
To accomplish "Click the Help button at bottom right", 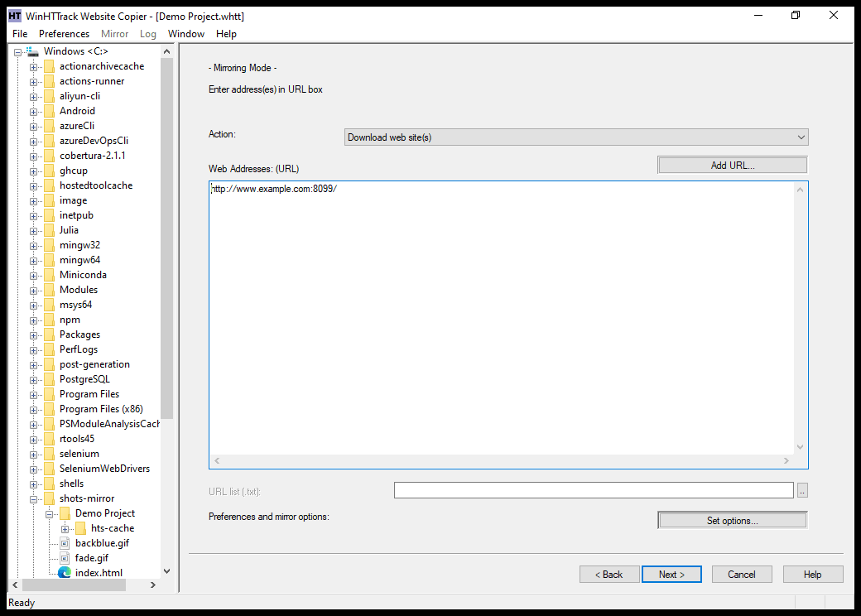I will 813,575.
